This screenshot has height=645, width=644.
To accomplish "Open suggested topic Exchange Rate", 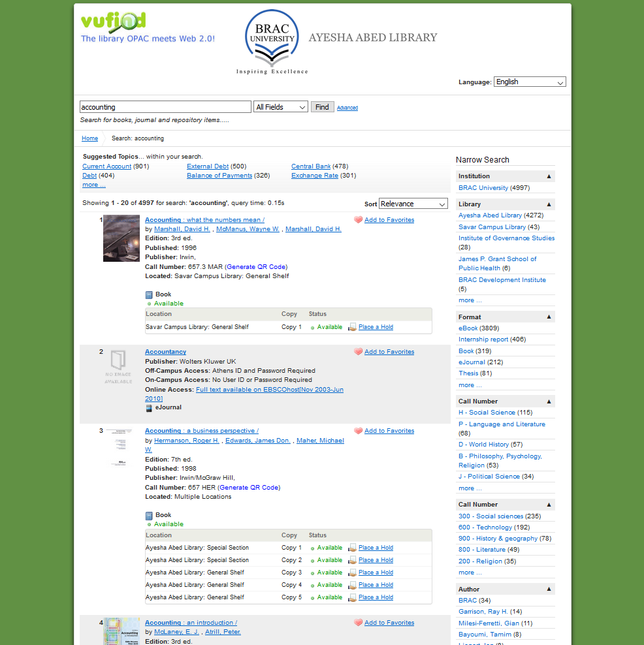I will 314,175.
